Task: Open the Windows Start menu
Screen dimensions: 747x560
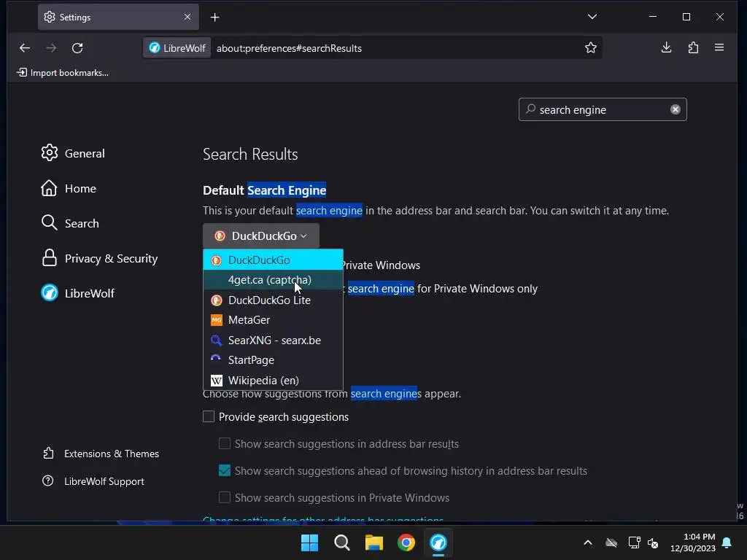Action: (x=309, y=542)
